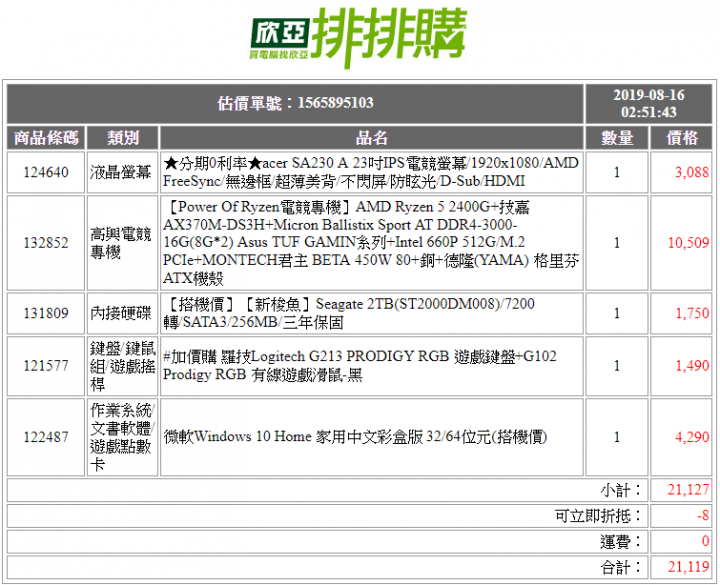This screenshot has height=585, width=720.
Task: Click the date 2019-08-16 02:51:43
Action: pyautogui.click(x=648, y=103)
